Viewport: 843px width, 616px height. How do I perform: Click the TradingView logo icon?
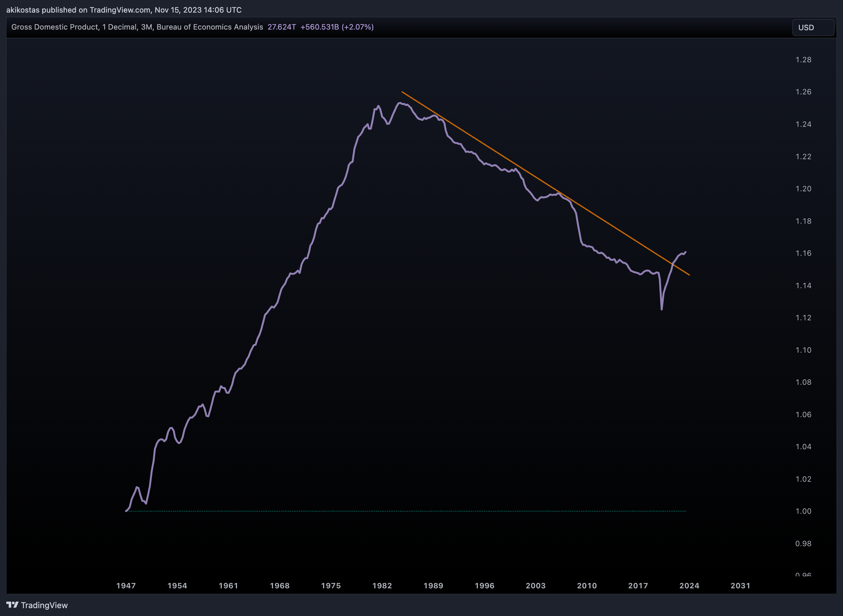click(x=12, y=605)
